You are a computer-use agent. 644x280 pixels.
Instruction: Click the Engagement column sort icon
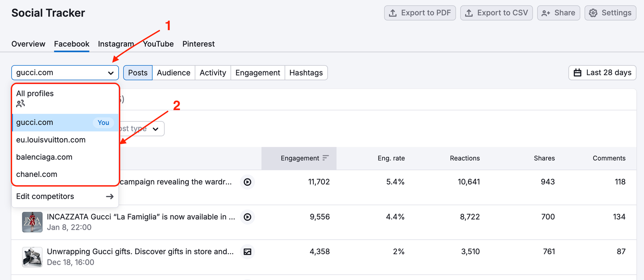click(326, 158)
